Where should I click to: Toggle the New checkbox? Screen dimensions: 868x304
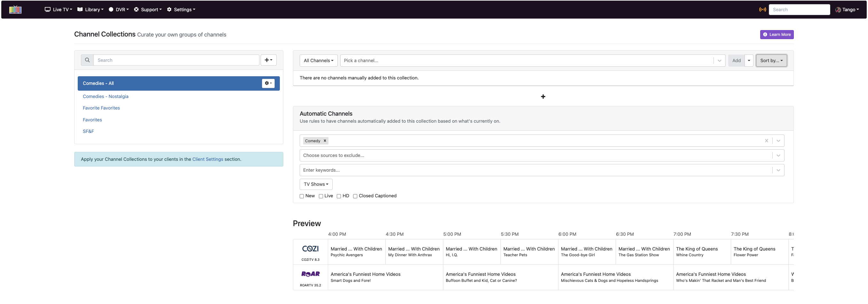[x=302, y=196]
